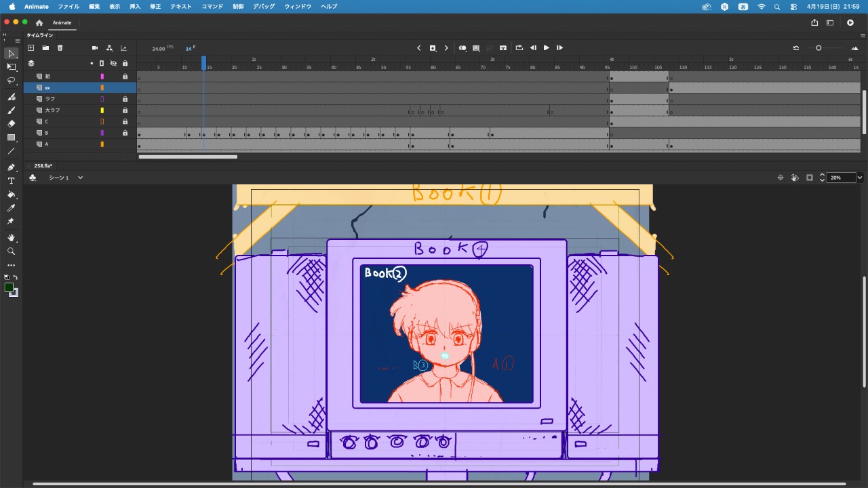Image resolution: width=868 pixels, height=488 pixels.
Task: Select the Text tool
Action: (11, 181)
